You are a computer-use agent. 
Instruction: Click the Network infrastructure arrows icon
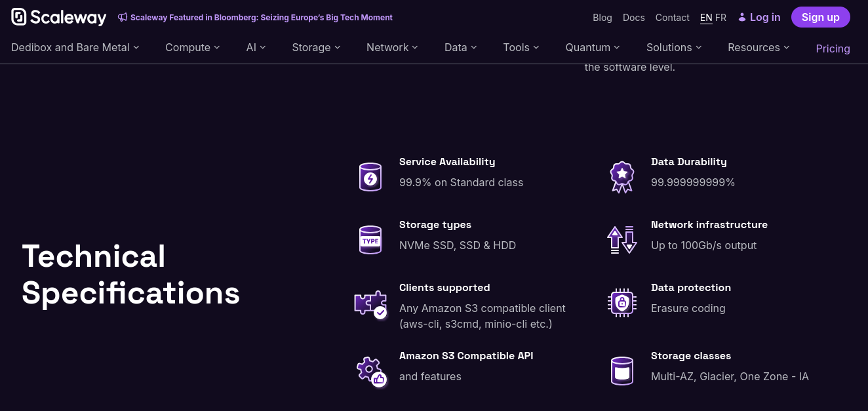point(621,240)
